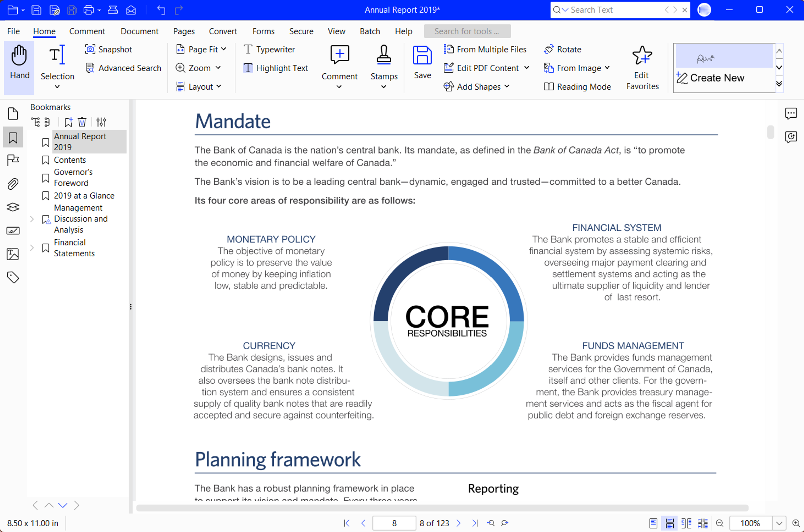Screen dimensions: 804x532
Task: Click the vertical scrollbar thumb
Action: [x=770, y=132]
